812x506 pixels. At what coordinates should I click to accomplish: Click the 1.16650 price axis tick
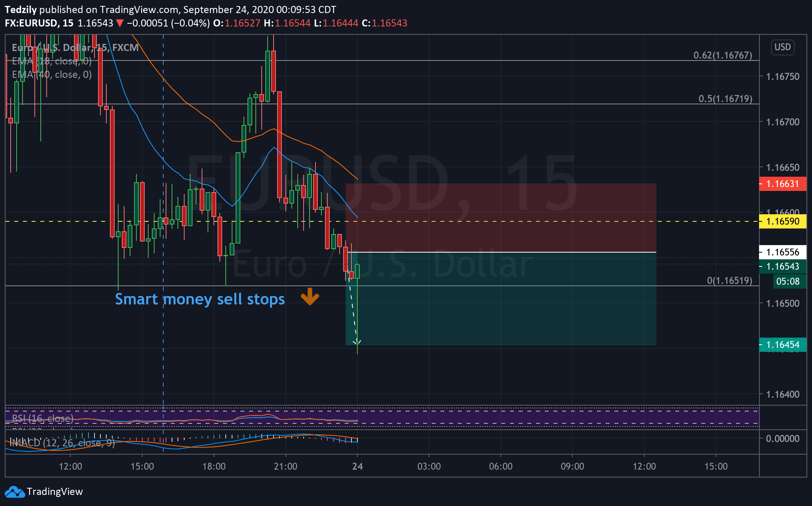(782, 168)
